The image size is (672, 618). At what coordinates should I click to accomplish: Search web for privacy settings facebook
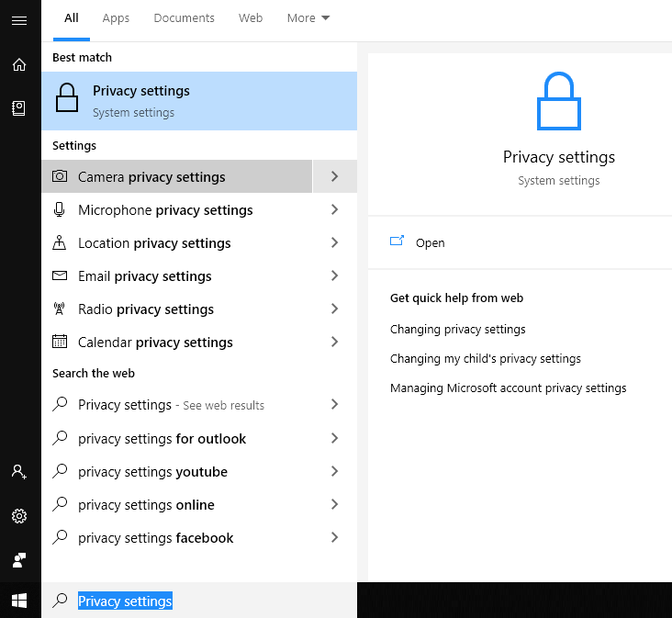tap(177, 537)
